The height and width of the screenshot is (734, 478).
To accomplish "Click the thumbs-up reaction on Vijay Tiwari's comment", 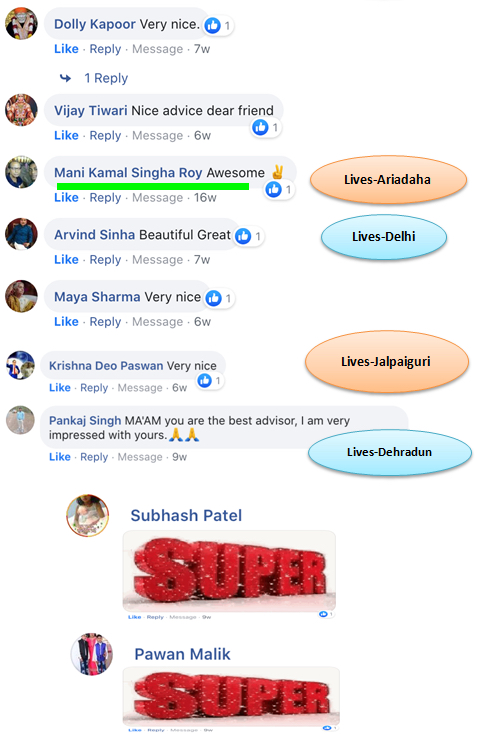I will click(260, 127).
